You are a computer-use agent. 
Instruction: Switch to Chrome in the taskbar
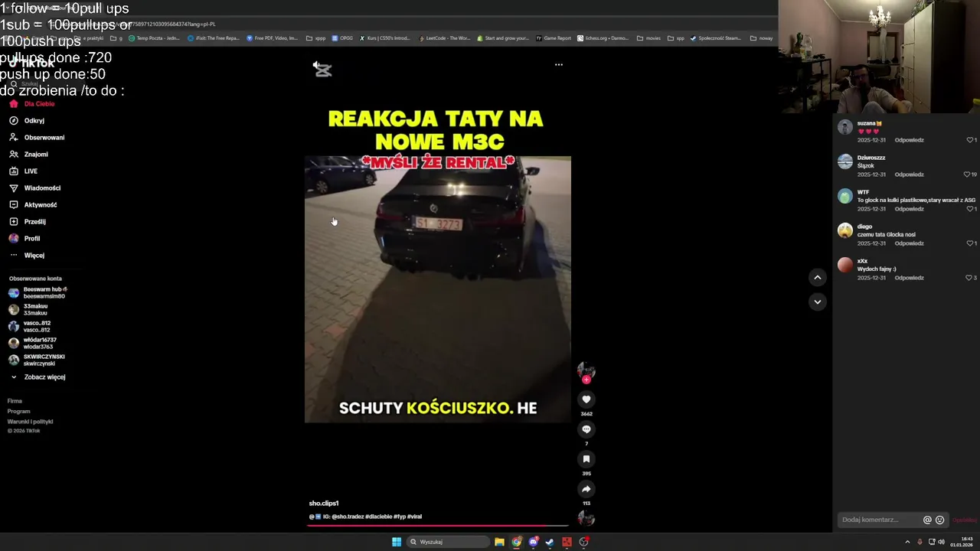[517, 542]
